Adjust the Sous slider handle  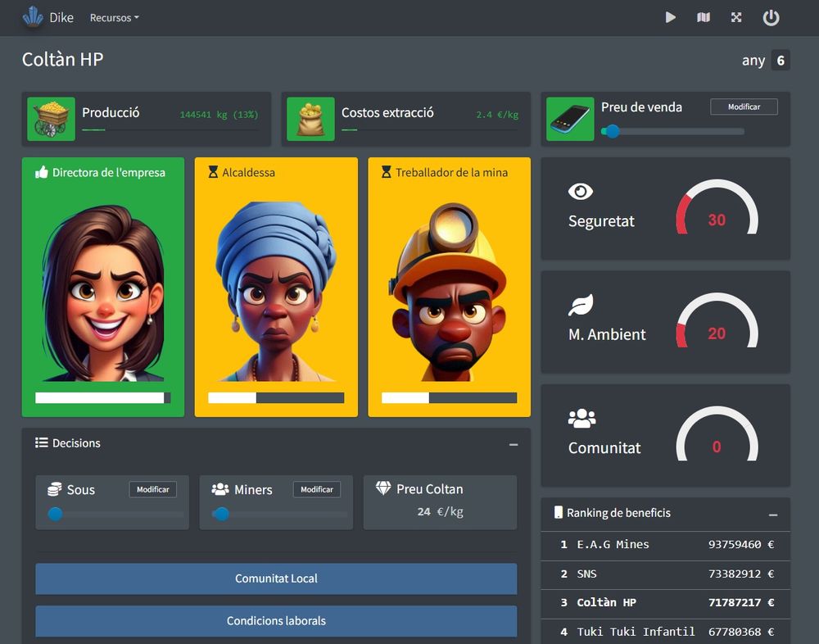click(56, 514)
